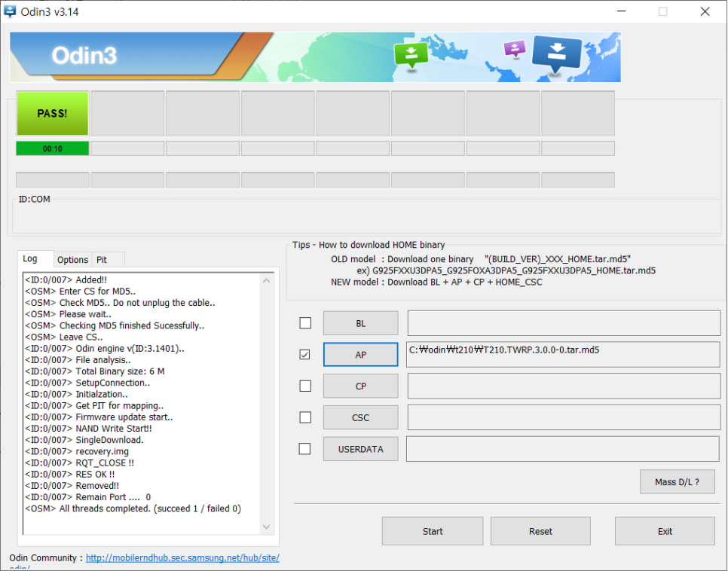Screen dimensions: 728x571
Task: Enable the CSC checkbox
Action: pos(305,417)
